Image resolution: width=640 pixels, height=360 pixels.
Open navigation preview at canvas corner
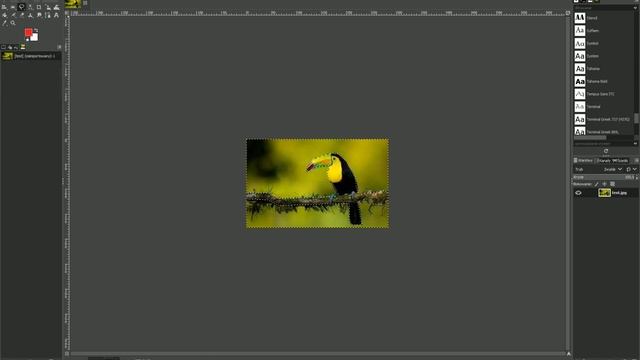tap(568, 354)
